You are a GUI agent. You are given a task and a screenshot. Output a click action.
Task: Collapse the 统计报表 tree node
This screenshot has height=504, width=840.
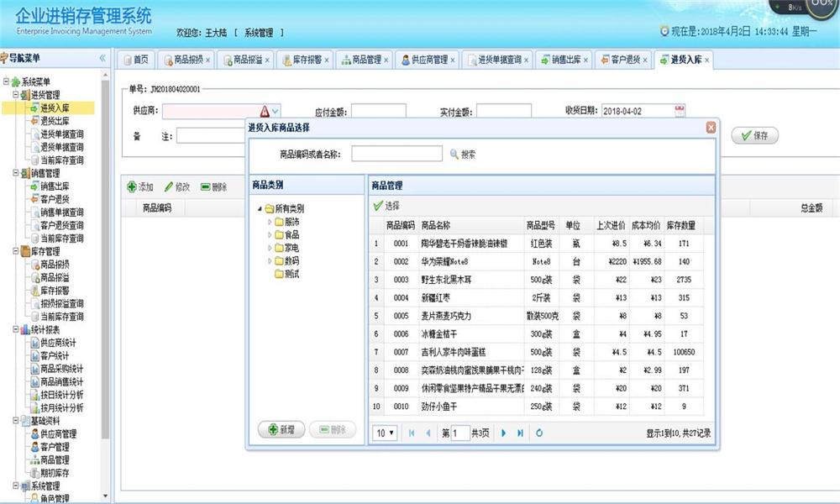[x=15, y=329]
